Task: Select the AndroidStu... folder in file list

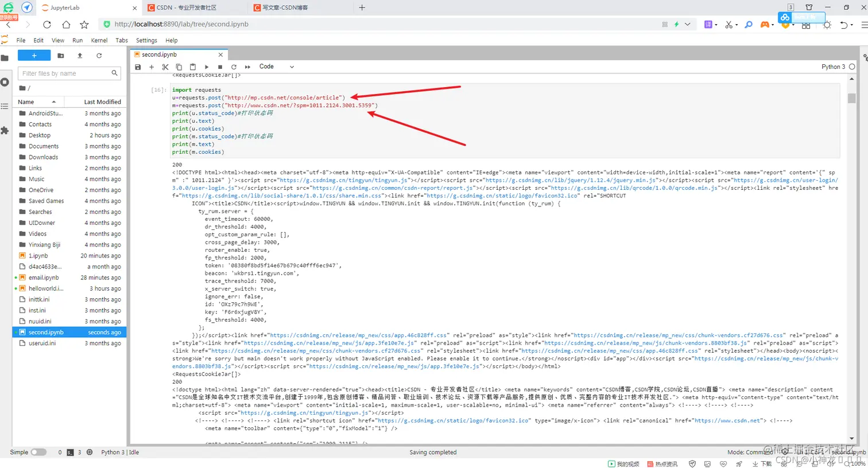Action: tap(69, 114)
